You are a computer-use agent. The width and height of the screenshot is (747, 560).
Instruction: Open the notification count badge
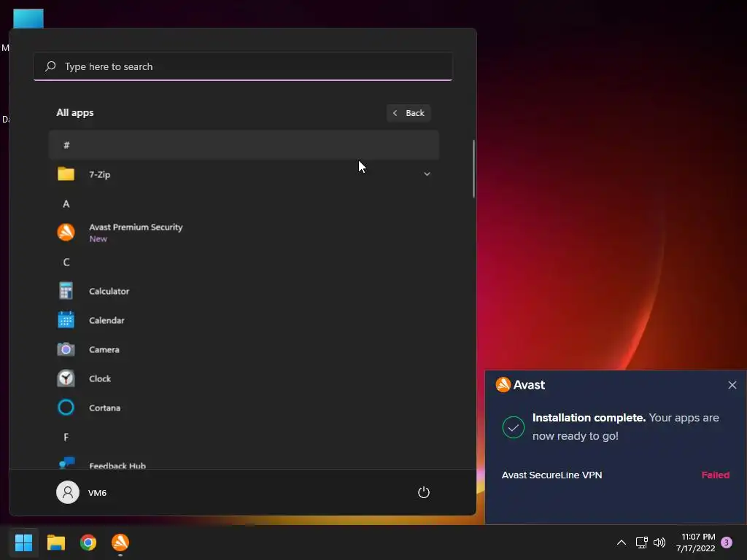[x=727, y=542]
